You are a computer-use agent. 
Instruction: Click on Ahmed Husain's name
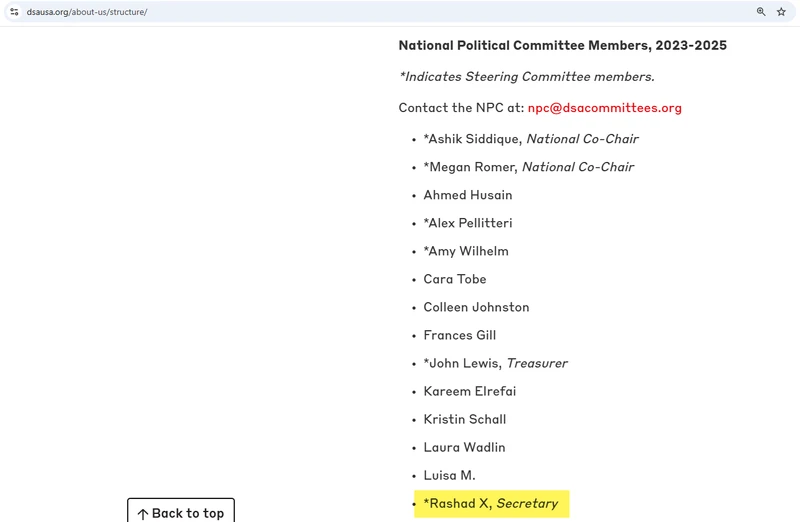(467, 195)
